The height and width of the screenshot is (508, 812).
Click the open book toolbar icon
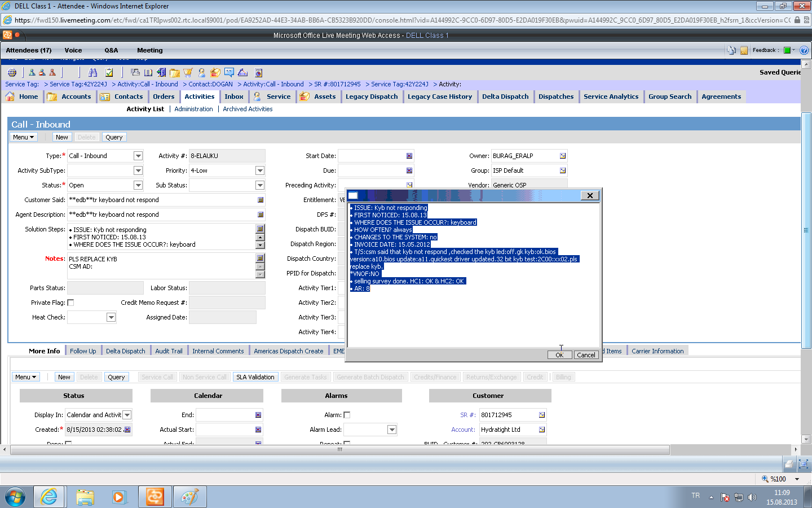pos(148,72)
